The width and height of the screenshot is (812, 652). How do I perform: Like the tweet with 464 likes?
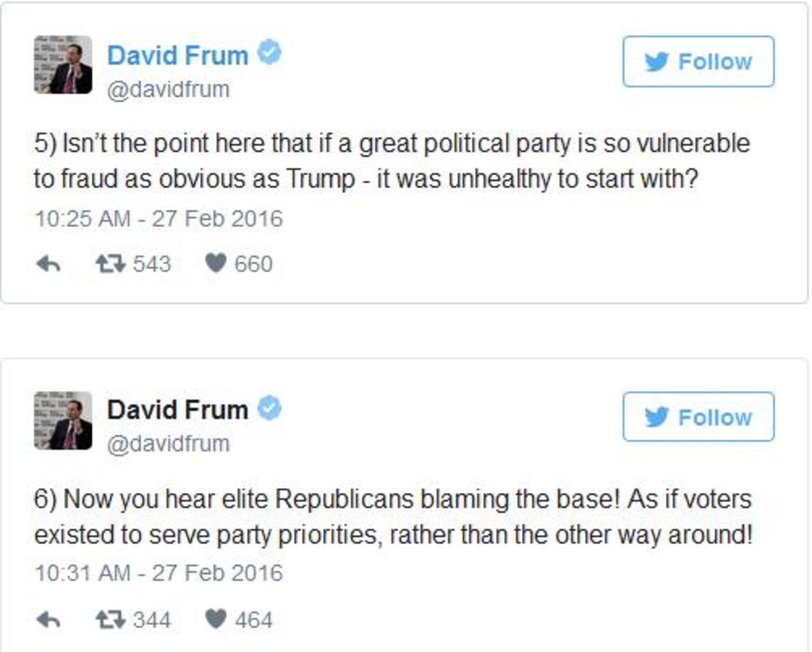(216, 619)
